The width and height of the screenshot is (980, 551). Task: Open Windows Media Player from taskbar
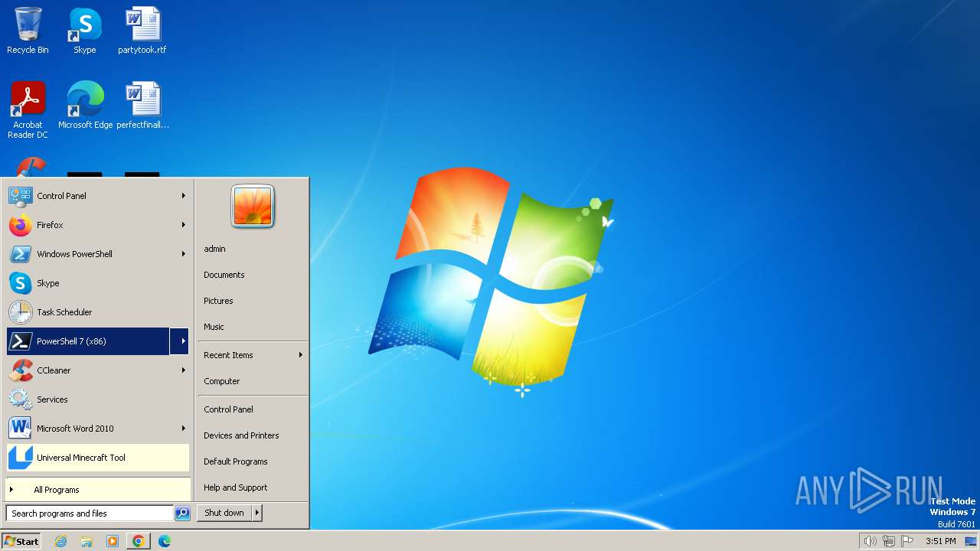[113, 541]
